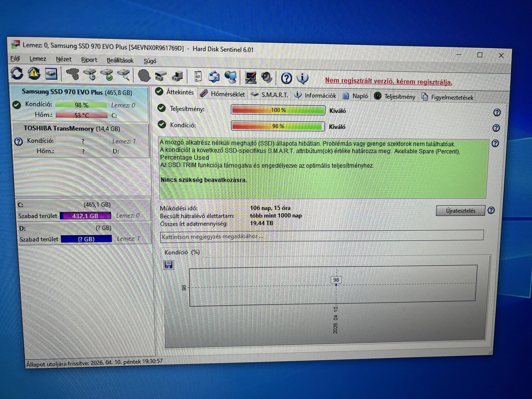This screenshot has width=532, height=399.
Task: Click the total written value '19,44 TB'
Action: point(262,223)
